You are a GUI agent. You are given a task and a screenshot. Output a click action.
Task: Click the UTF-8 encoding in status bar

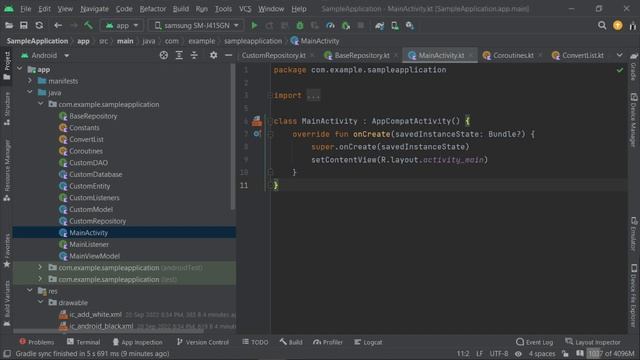pos(499,353)
